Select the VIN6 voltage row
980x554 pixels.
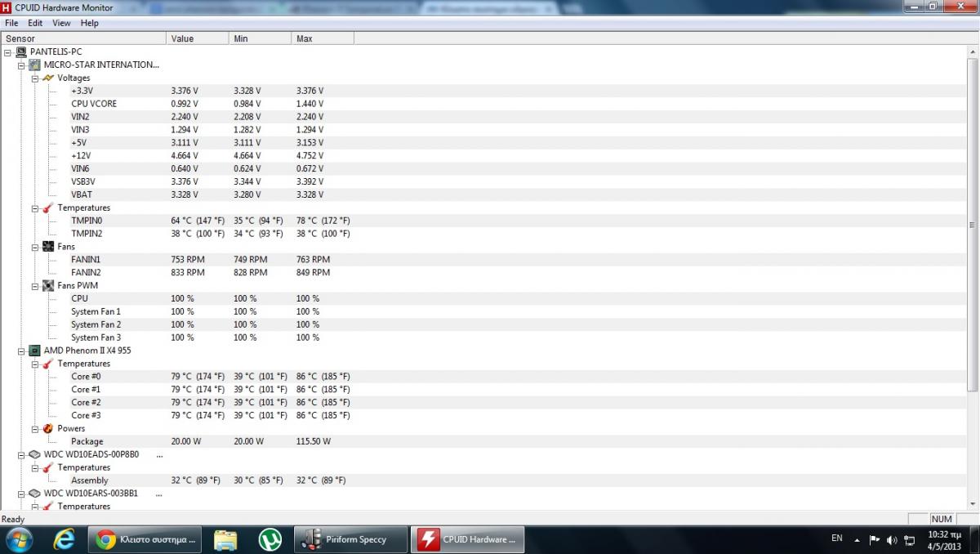(483, 168)
